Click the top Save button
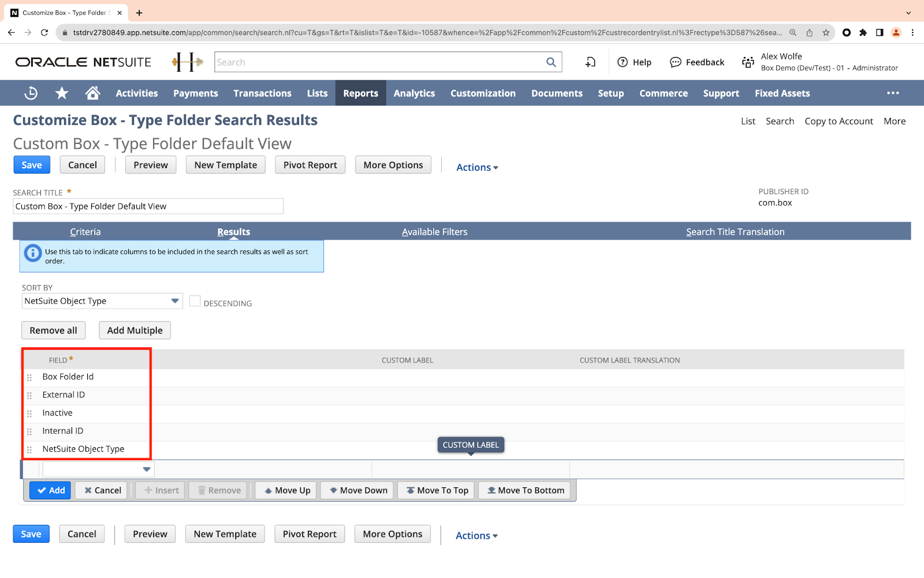Viewport: 924px width, 578px height. tap(32, 165)
